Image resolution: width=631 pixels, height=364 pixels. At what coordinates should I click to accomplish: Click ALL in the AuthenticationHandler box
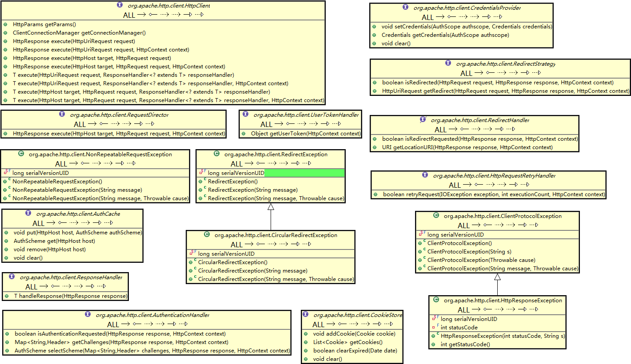click(113, 324)
